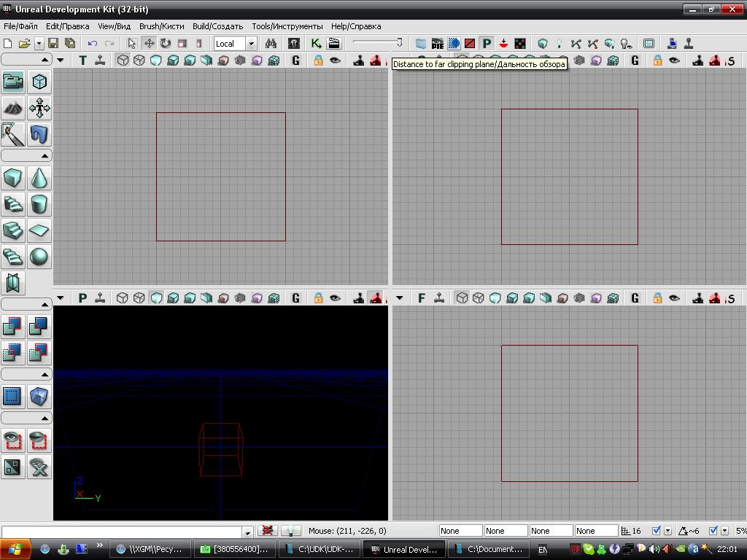Toggle the drag grid snapping checkbox

(x=657, y=531)
